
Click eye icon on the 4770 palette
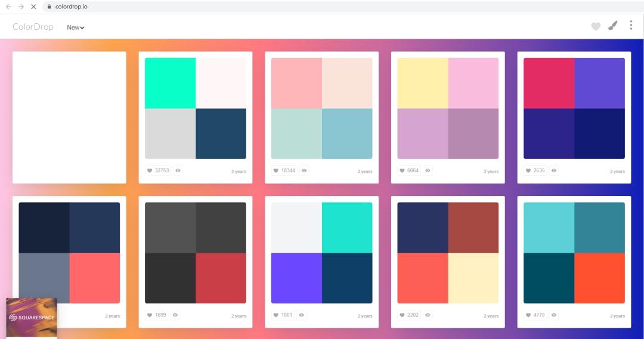coord(554,315)
